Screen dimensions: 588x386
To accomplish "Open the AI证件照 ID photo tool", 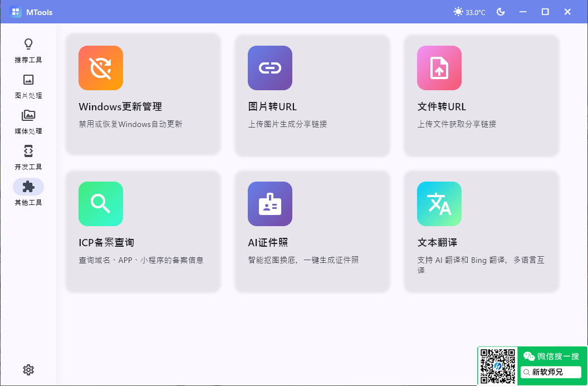I will tap(270, 204).
